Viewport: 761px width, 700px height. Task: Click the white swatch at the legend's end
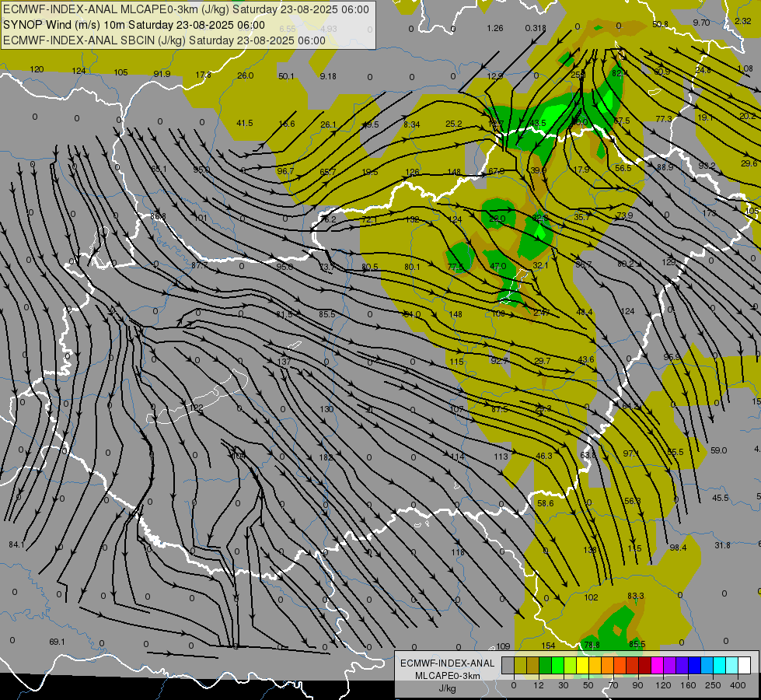click(745, 665)
